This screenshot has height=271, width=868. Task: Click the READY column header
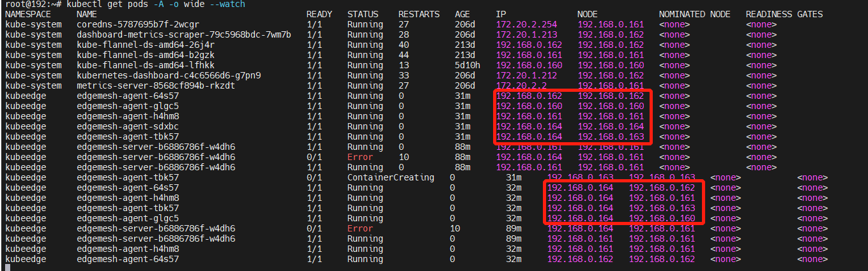point(319,14)
